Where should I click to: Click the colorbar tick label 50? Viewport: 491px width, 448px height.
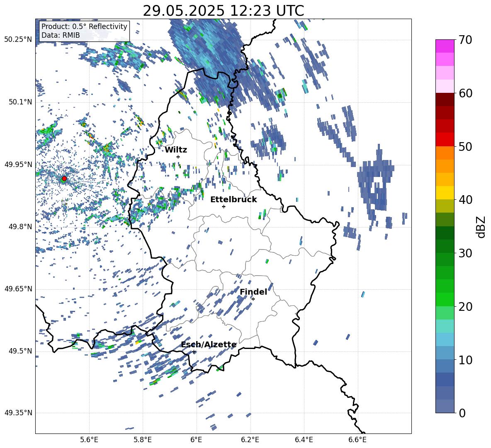point(465,146)
